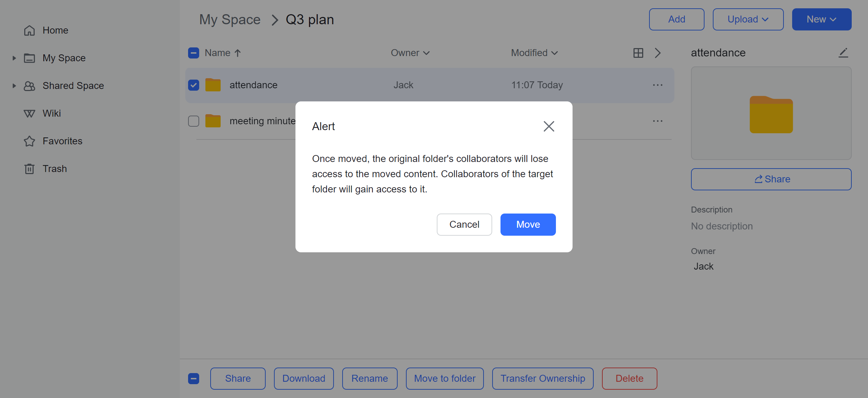Close the Alert dialog with X
The height and width of the screenshot is (398, 868).
pyautogui.click(x=549, y=126)
